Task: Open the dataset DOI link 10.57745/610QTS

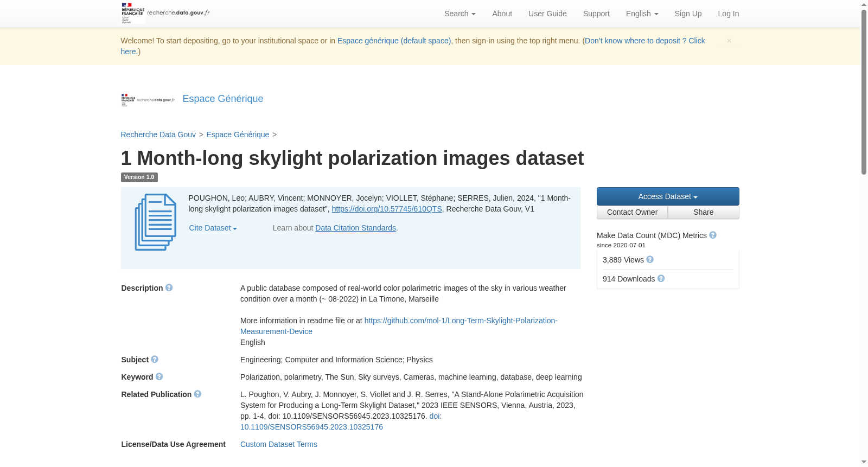Action: pyautogui.click(x=387, y=209)
